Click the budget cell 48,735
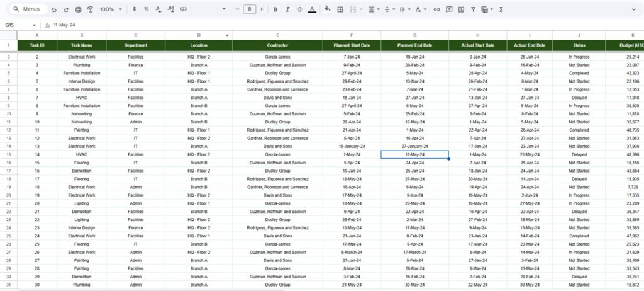This screenshot has height=291, width=644. click(625, 130)
